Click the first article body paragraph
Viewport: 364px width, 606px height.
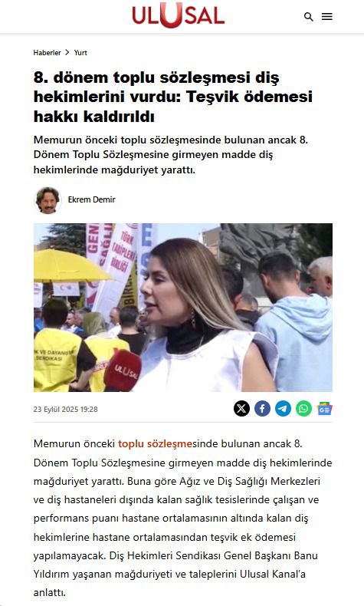(182, 518)
